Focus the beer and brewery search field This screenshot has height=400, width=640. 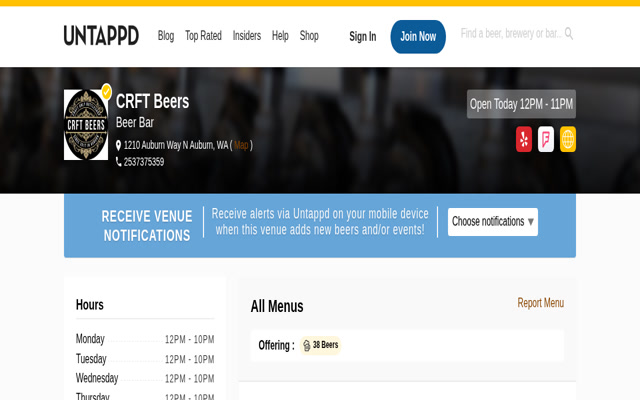pyautogui.click(x=510, y=34)
